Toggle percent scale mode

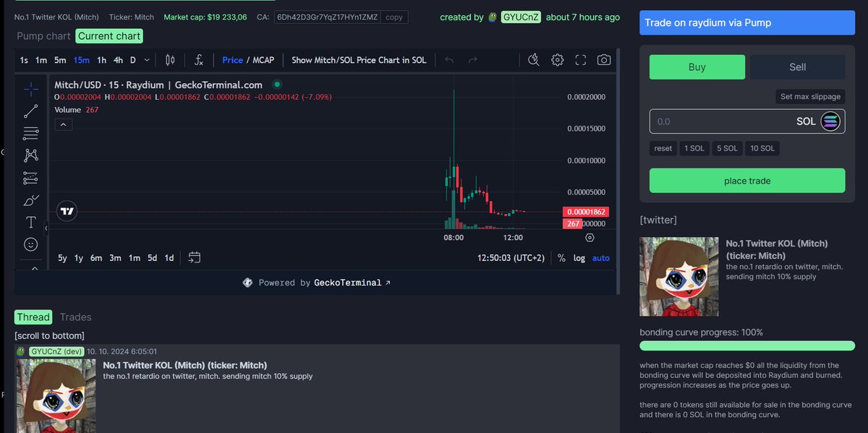pos(562,258)
